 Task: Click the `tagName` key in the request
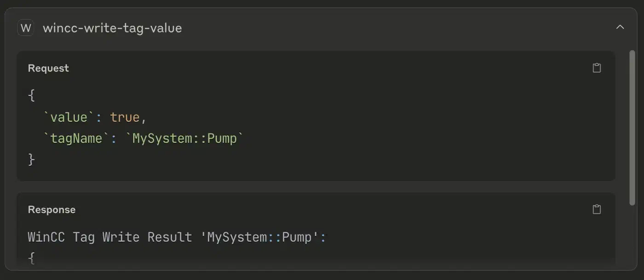[x=76, y=139]
